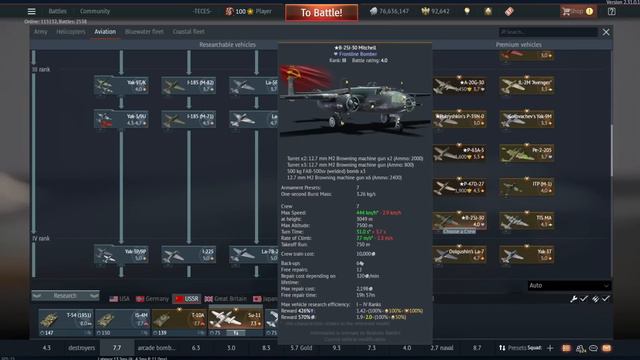640x360 pixels.
Task: Select the I-225 aircraft in rank IV
Action: pos(189,255)
